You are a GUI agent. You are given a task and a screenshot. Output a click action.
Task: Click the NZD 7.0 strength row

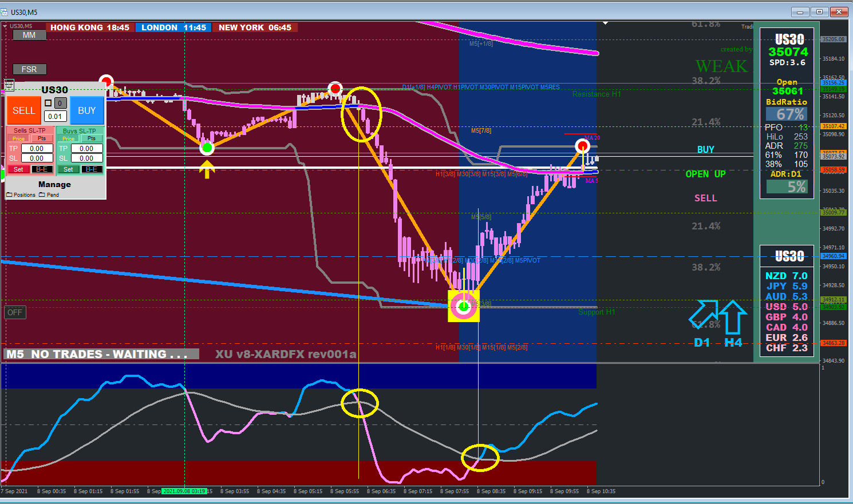787,276
